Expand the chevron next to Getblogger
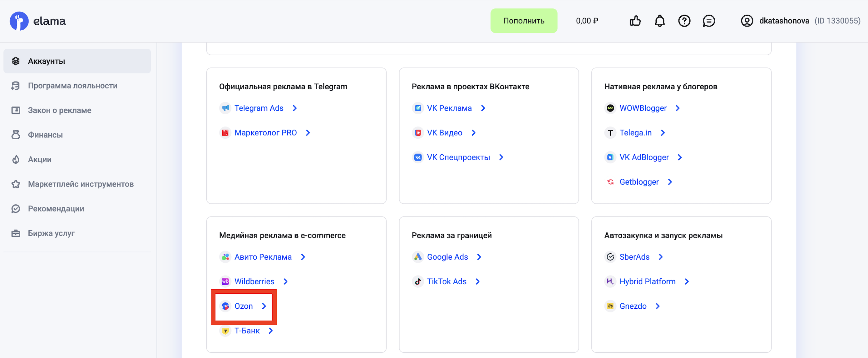This screenshot has height=358, width=868. pyautogui.click(x=670, y=182)
